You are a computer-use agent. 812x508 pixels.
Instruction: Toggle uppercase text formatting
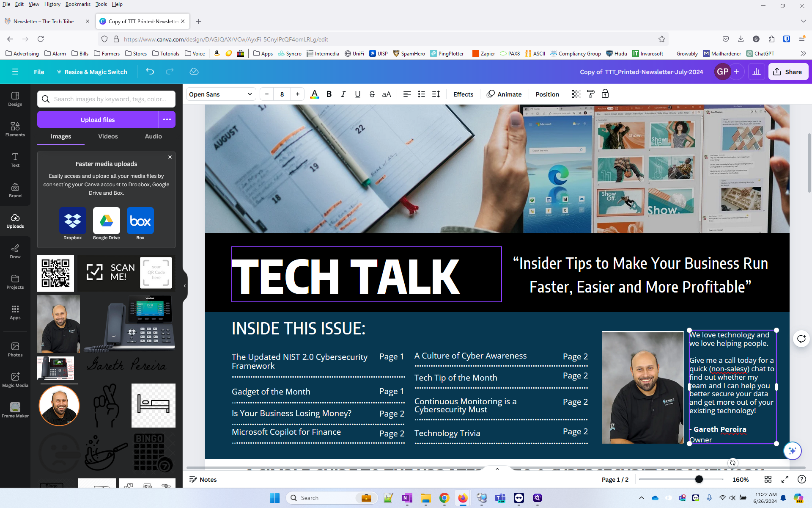pyautogui.click(x=387, y=94)
